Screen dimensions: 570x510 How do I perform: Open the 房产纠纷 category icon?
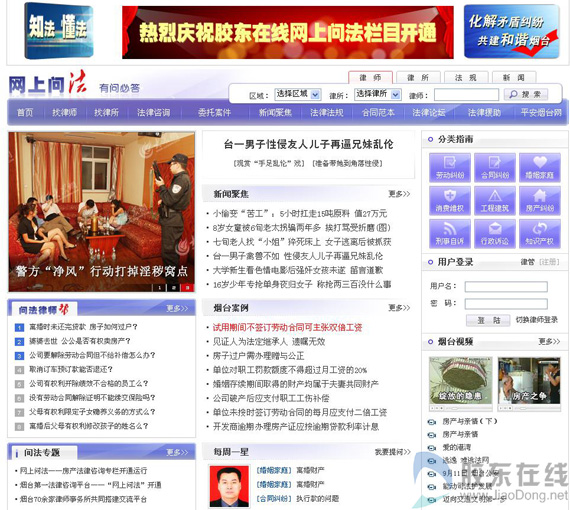pos(540,200)
